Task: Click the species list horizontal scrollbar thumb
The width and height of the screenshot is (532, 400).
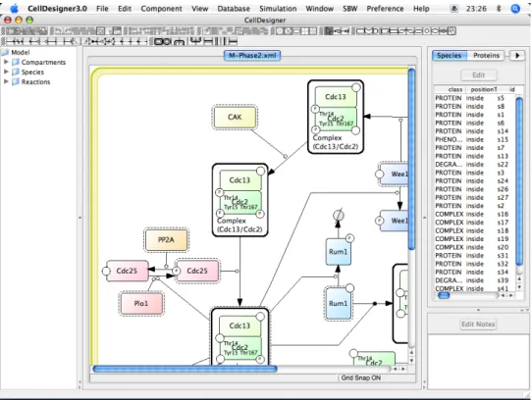Action: (444, 296)
